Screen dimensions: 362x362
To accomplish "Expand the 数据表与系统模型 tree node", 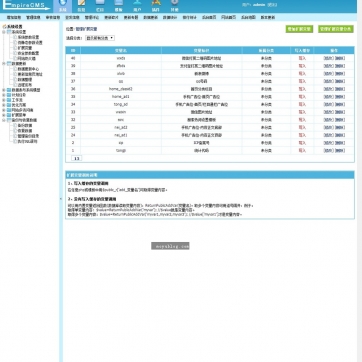I will tap(4, 90).
